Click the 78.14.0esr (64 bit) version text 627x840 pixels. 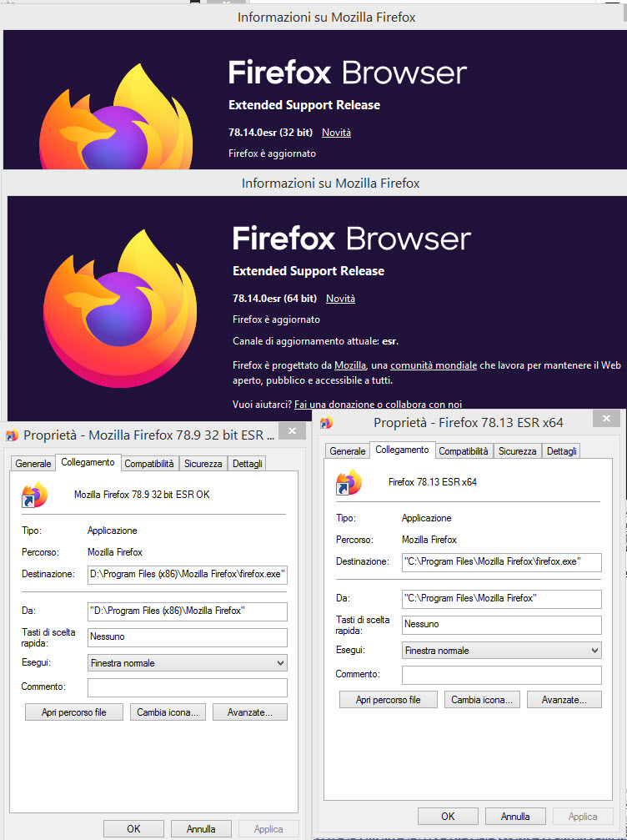click(274, 299)
